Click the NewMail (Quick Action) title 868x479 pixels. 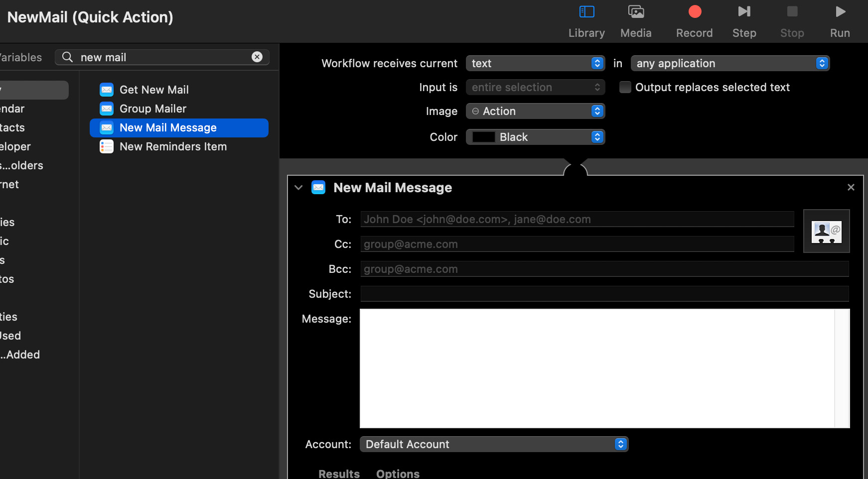point(90,17)
